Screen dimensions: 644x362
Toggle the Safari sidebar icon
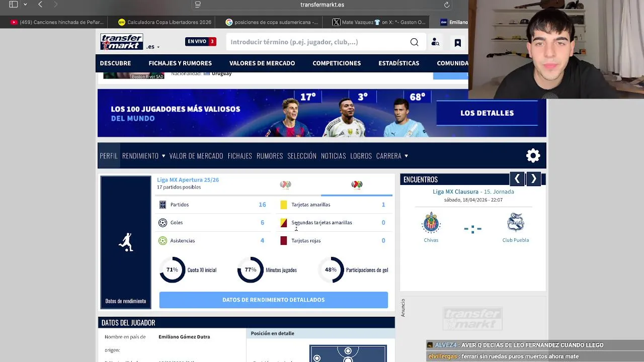click(x=14, y=5)
